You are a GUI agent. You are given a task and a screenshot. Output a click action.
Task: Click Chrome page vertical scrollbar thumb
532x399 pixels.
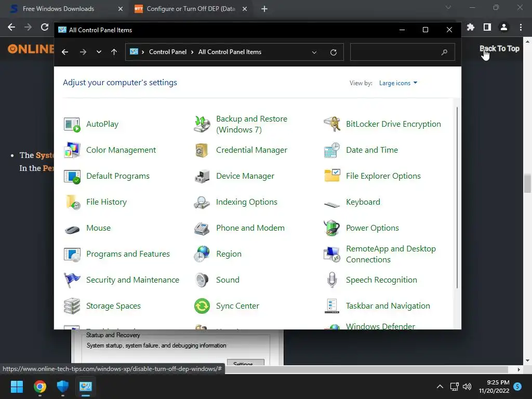point(527,183)
